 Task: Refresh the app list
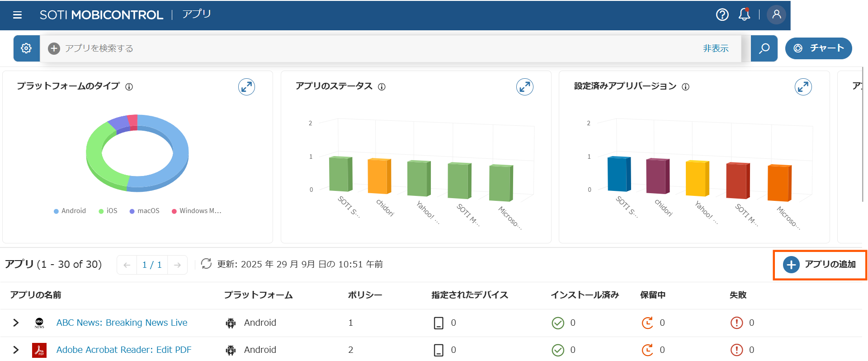click(206, 264)
